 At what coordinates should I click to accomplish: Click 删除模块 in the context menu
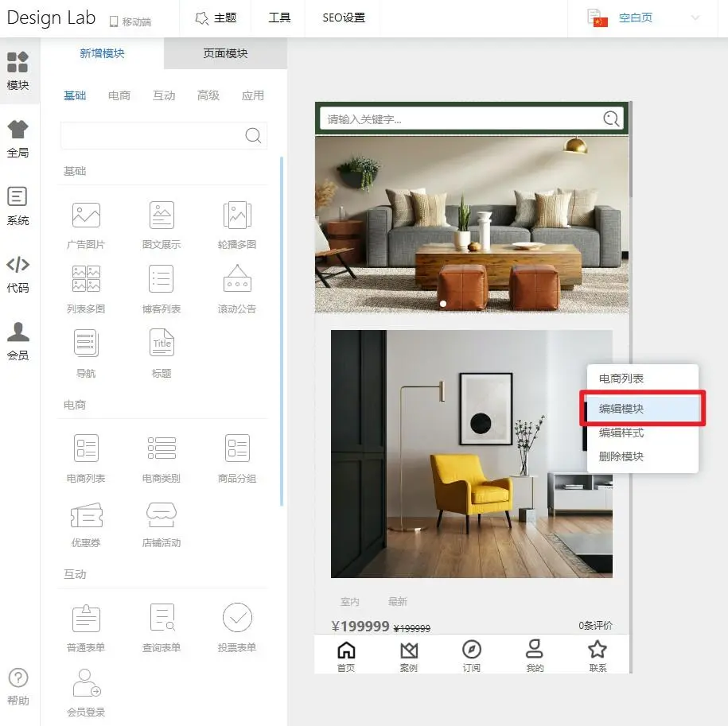click(621, 456)
